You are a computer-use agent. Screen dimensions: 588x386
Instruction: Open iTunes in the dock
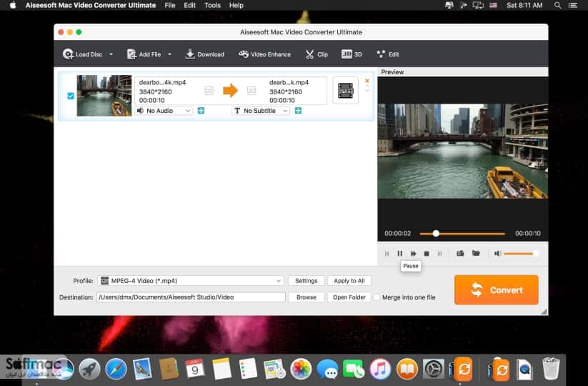pyautogui.click(x=380, y=369)
